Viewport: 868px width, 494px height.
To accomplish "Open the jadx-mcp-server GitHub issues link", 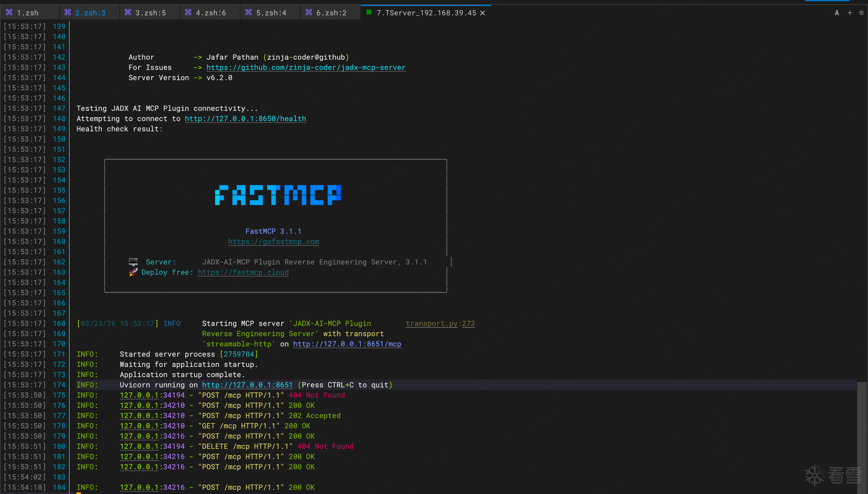I will tap(306, 67).
